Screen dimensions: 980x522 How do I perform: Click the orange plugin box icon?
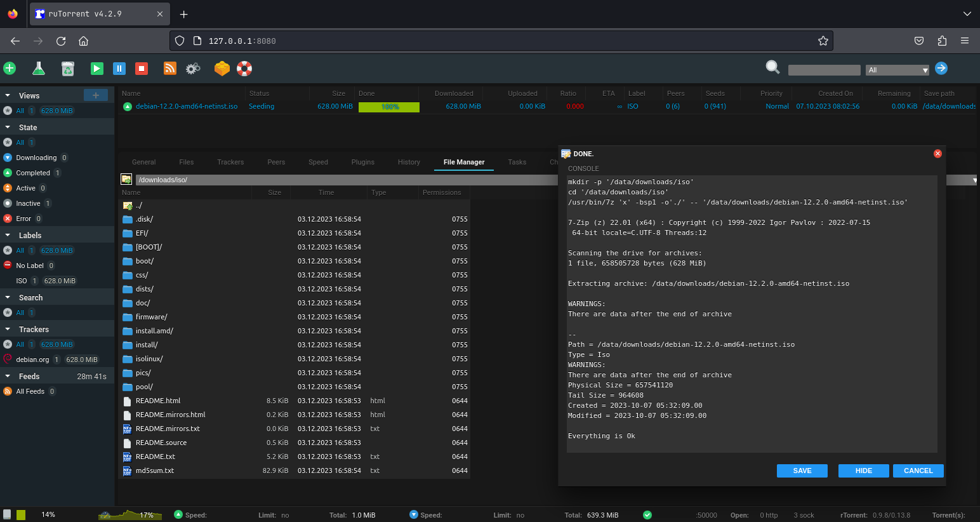pyautogui.click(x=222, y=69)
